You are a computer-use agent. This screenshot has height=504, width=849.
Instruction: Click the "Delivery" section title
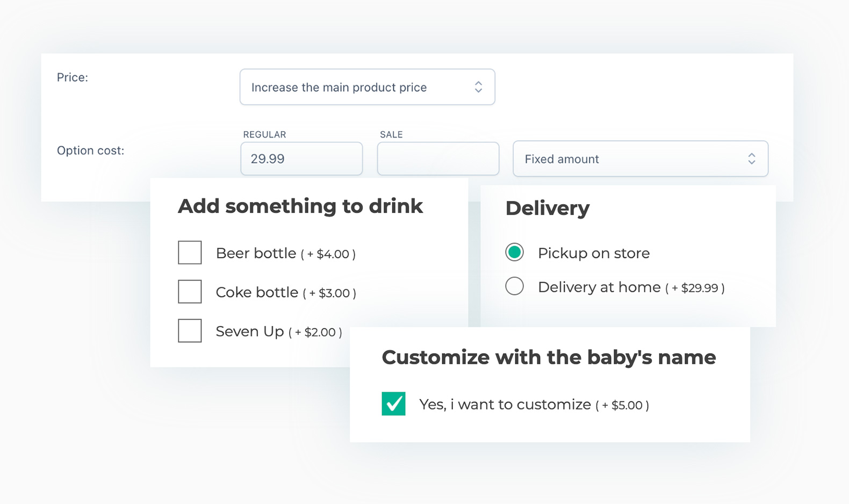(547, 208)
